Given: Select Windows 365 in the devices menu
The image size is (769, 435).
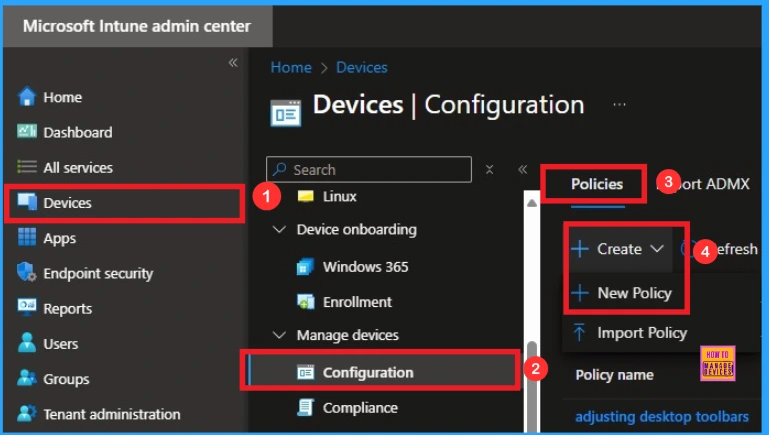Looking at the screenshot, I should 365,267.
